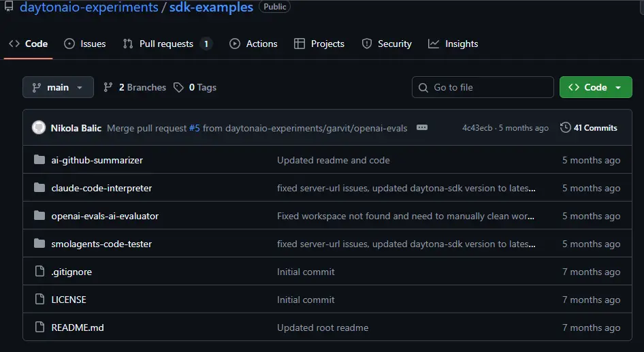Click file icon beside README.md

click(x=39, y=327)
